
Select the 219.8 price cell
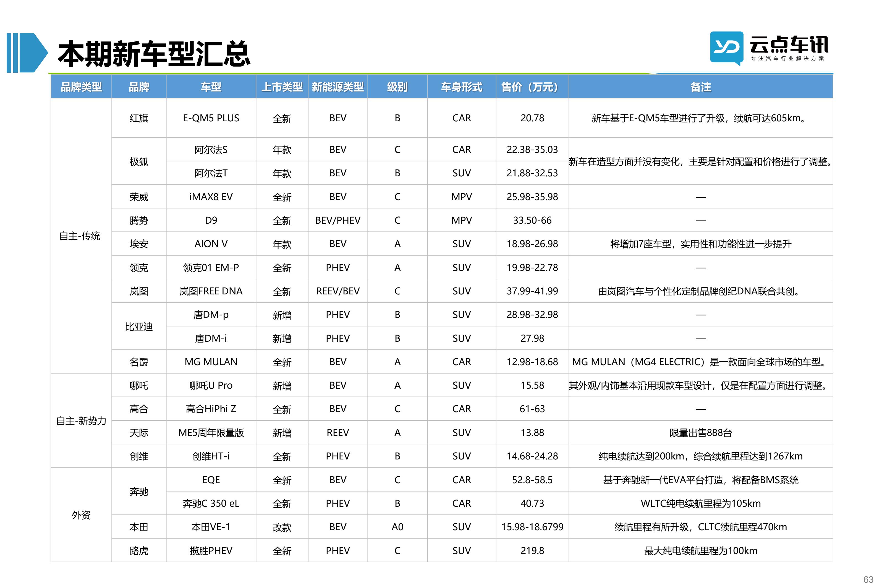tap(532, 550)
